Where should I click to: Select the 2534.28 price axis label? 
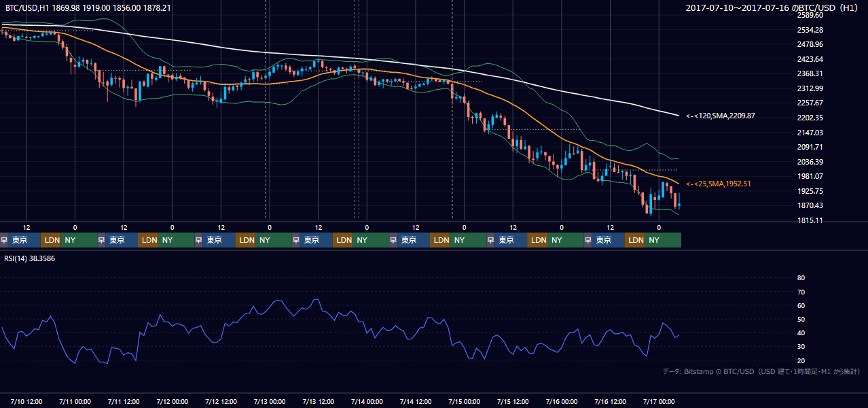(x=810, y=30)
